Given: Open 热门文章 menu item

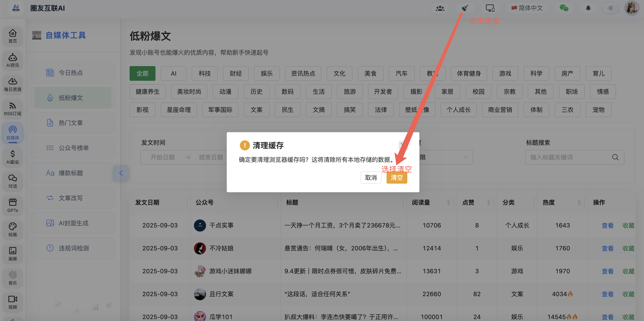Looking at the screenshot, I should click(73, 123).
